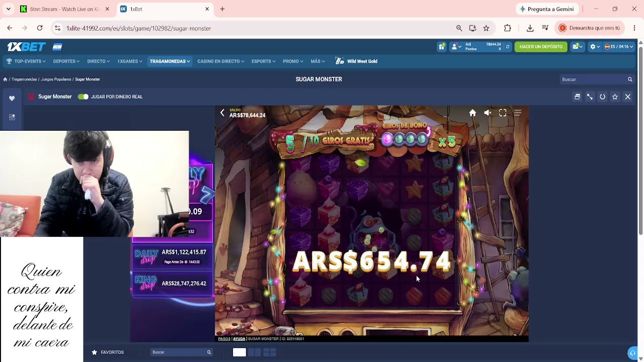Open the Casino en Directo menu
Viewport: 644px width, 362px height.
220,61
